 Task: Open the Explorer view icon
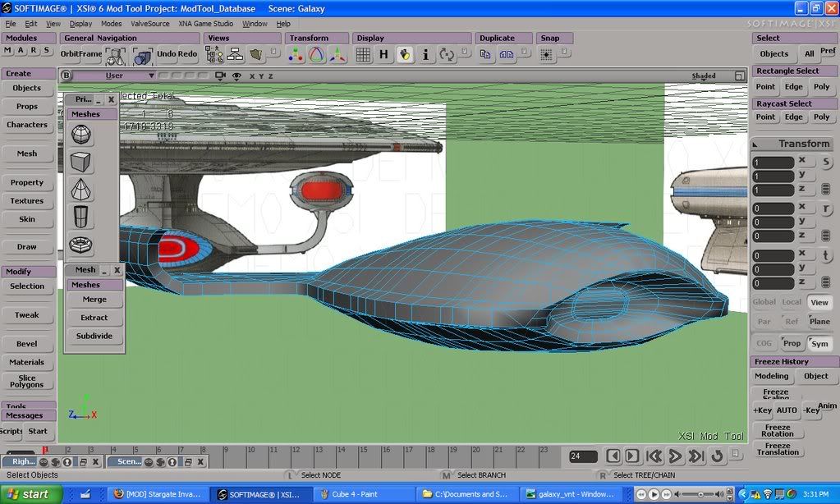pos(214,55)
